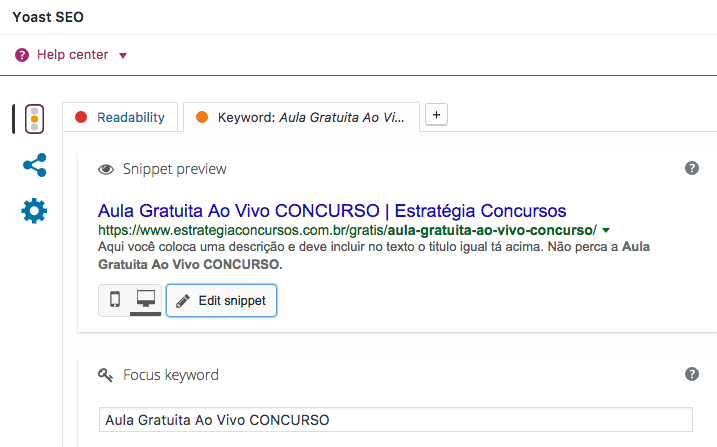Screen dimensions: 717x447
Task: Open the Social share icon in sidebar
Action: coord(35,165)
